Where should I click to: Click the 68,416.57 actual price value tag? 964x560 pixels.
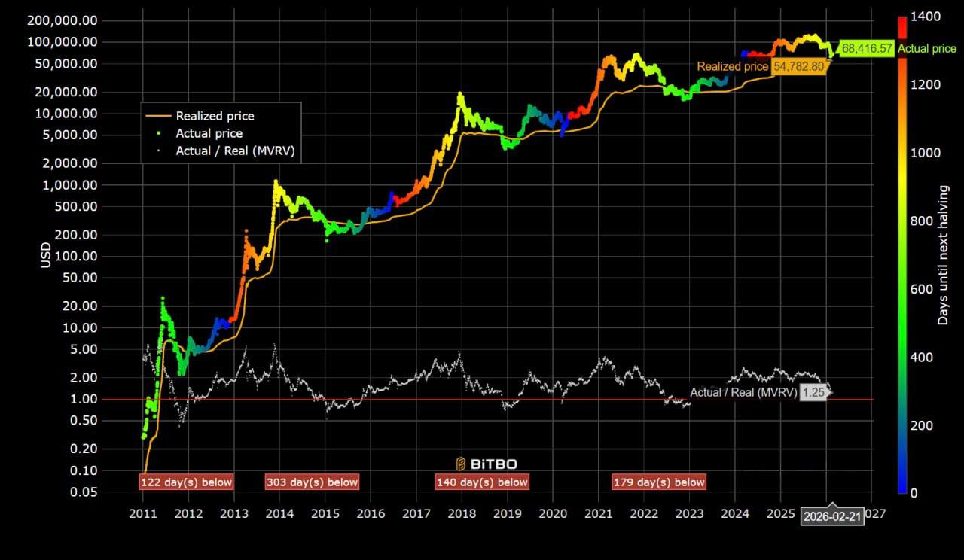coord(867,49)
